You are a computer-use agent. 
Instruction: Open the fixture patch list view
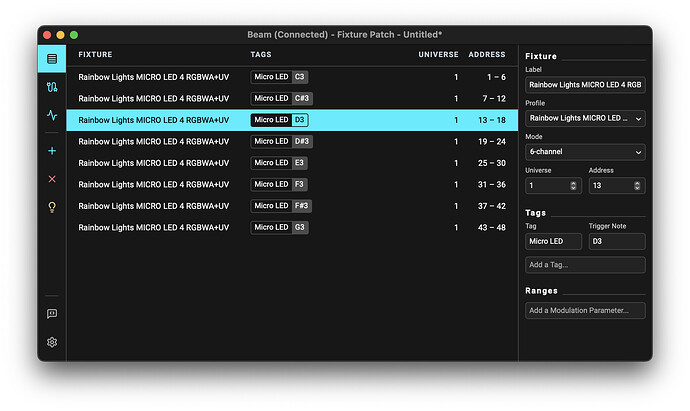pyautogui.click(x=52, y=58)
